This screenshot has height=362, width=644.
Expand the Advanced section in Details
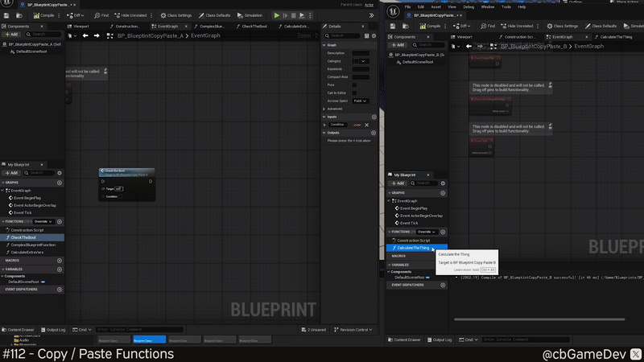(x=324, y=109)
